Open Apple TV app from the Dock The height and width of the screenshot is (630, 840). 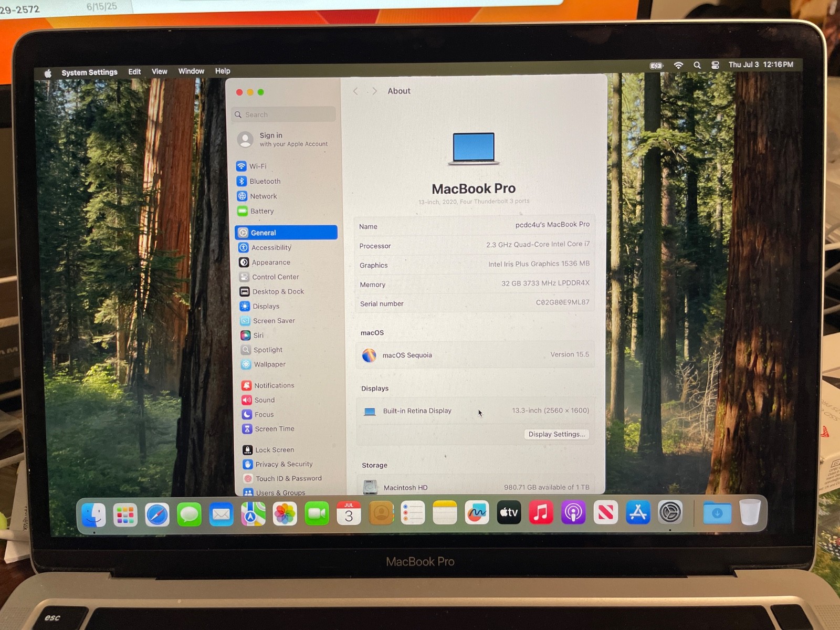pos(509,512)
